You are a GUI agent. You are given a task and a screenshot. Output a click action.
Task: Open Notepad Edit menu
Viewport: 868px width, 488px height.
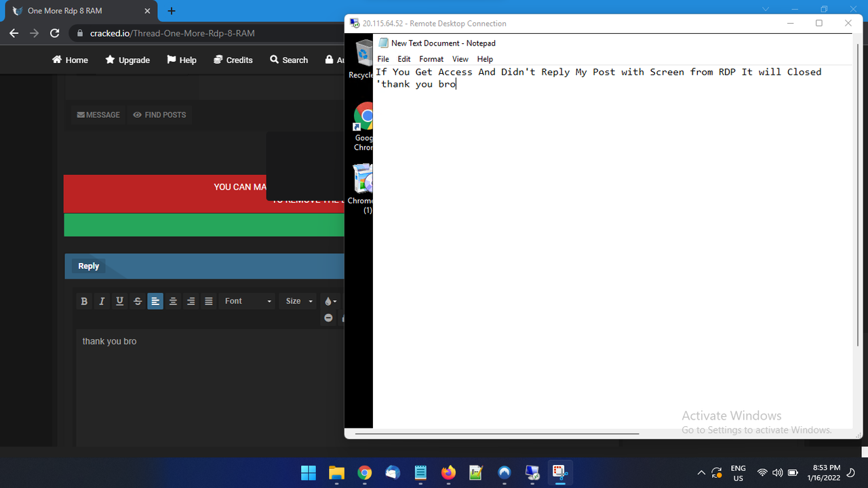click(404, 59)
